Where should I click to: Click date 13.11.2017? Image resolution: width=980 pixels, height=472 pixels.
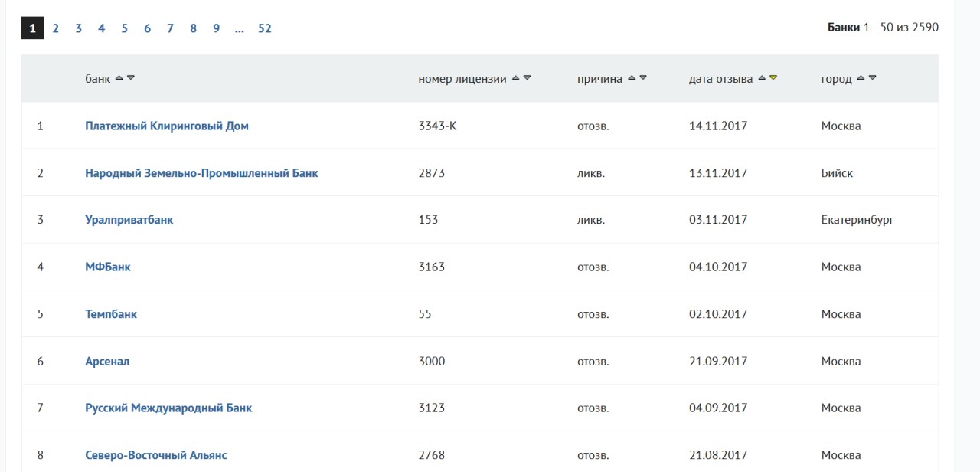click(718, 173)
